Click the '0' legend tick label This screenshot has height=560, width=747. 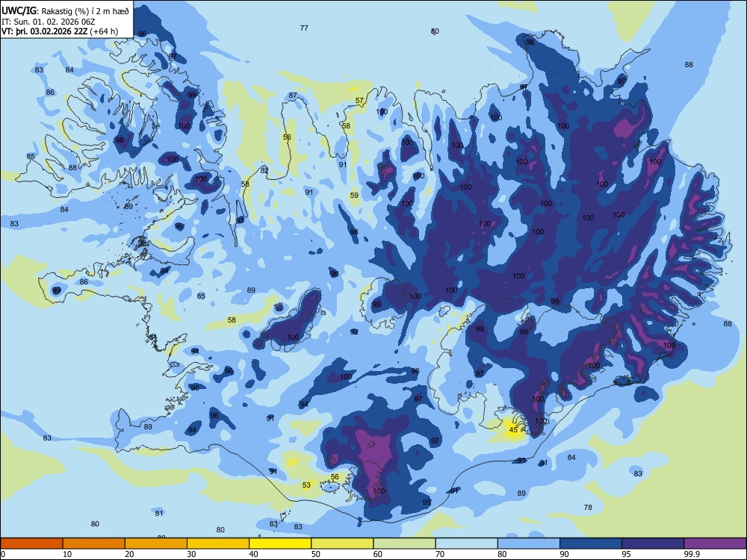[x=3, y=554]
